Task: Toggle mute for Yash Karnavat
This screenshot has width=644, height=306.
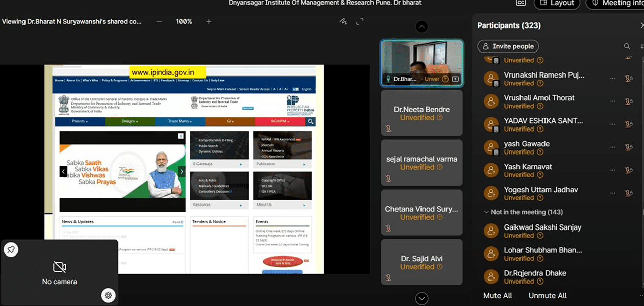Action: [629, 170]
